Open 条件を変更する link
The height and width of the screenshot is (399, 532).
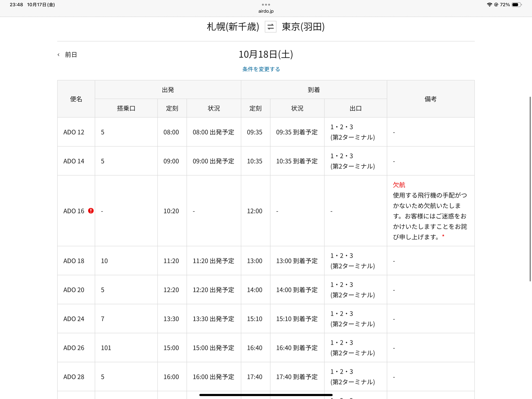261,69
